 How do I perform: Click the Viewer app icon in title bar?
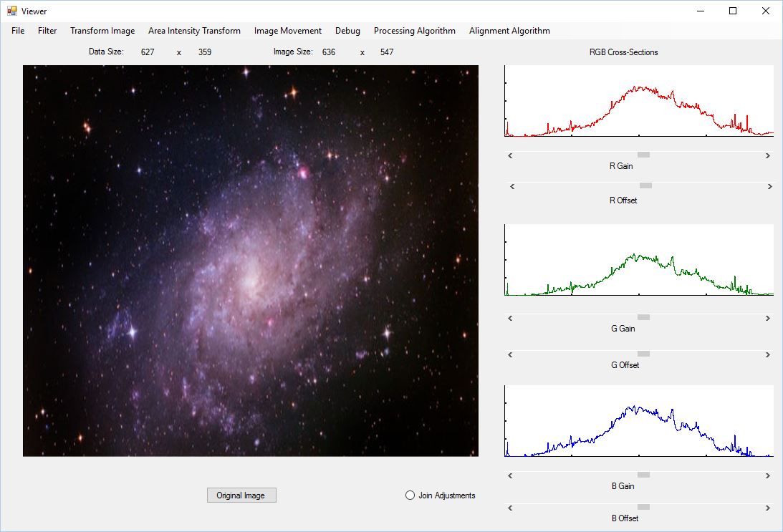point(12,11)
